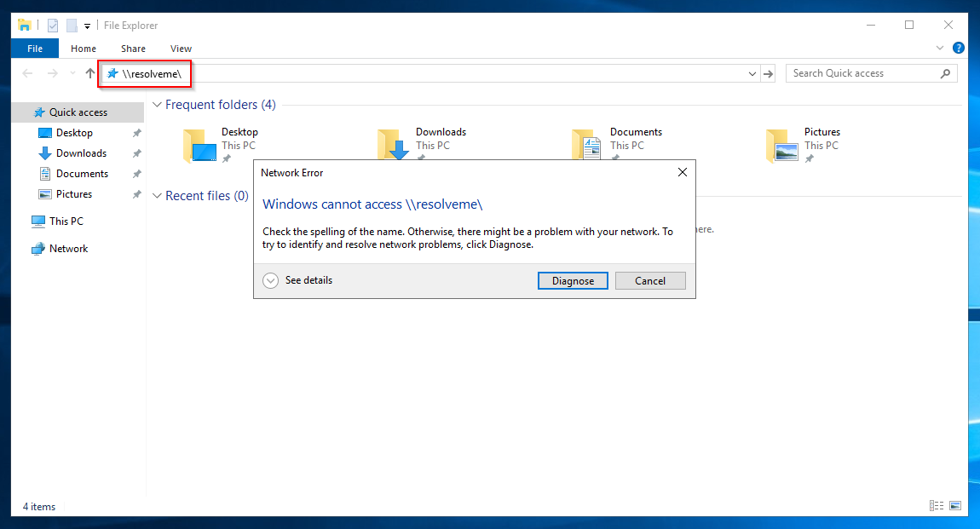
Task: Collapse the Recent files group chevron
Action: pos(157,195)
